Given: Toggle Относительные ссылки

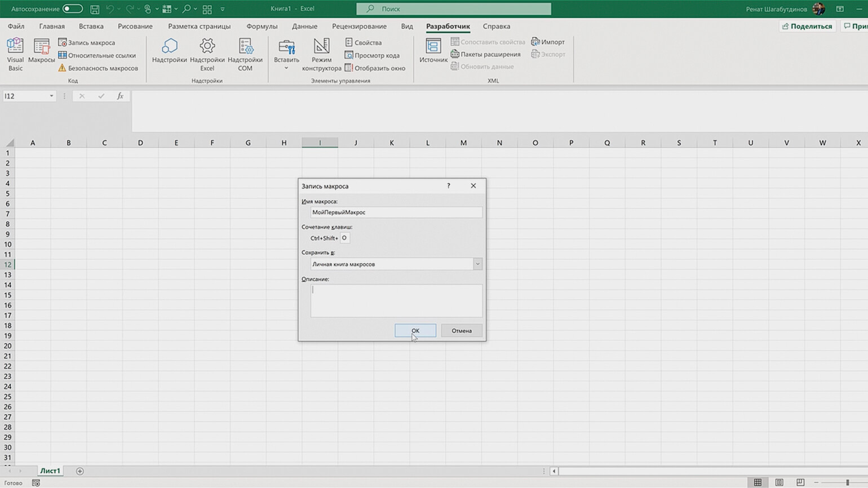Looking at the screenshot, I should click(97, 55).
